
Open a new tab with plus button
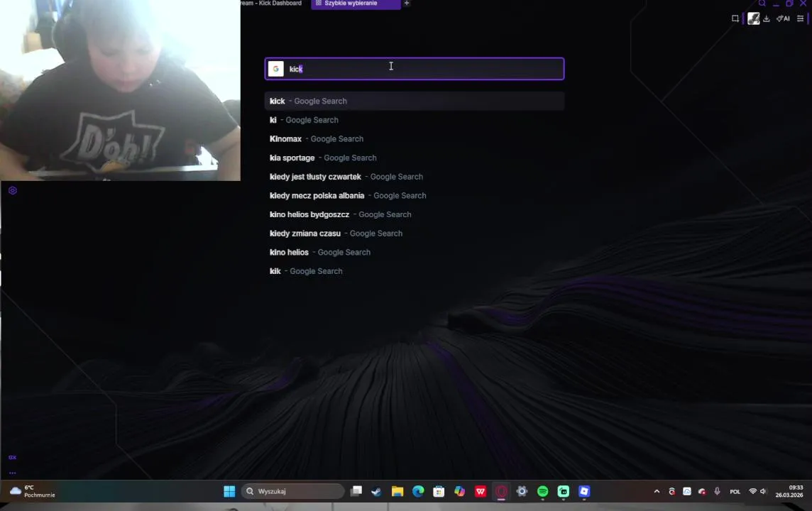[x=407, y=3]
